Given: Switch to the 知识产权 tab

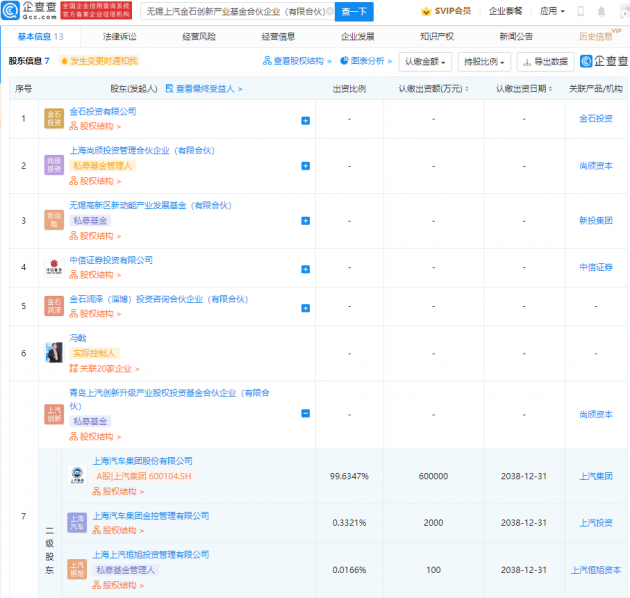Looking at the screenshot, I should [437, 37].
